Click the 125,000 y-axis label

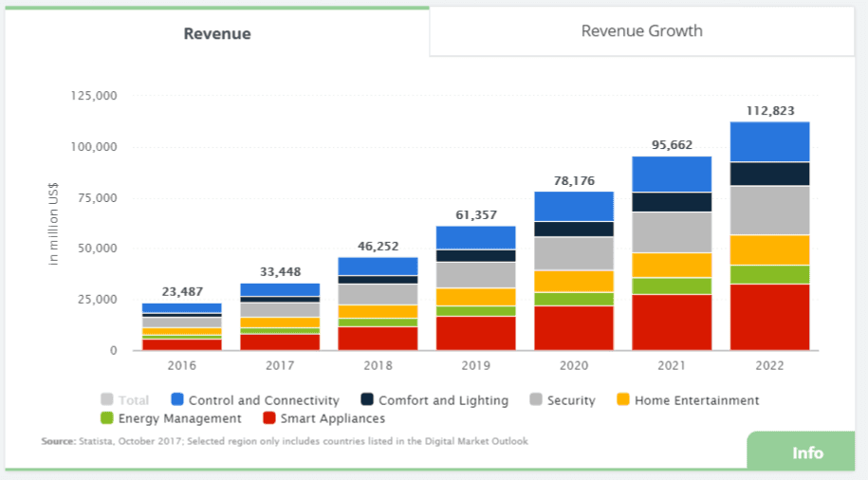(x=94, y=96)
